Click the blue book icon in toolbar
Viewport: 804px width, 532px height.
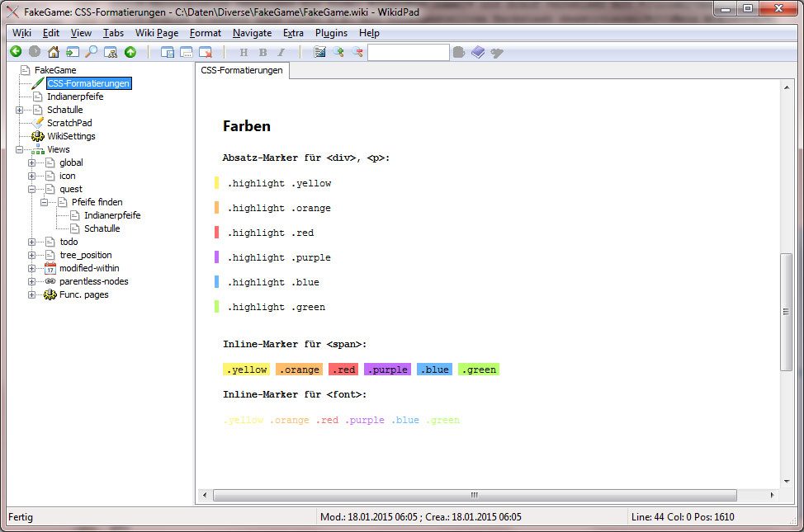click(x=479, y=52)
